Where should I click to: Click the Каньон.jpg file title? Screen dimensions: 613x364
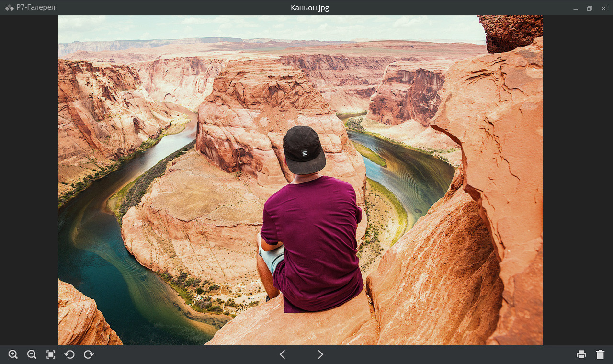(310, 8)
